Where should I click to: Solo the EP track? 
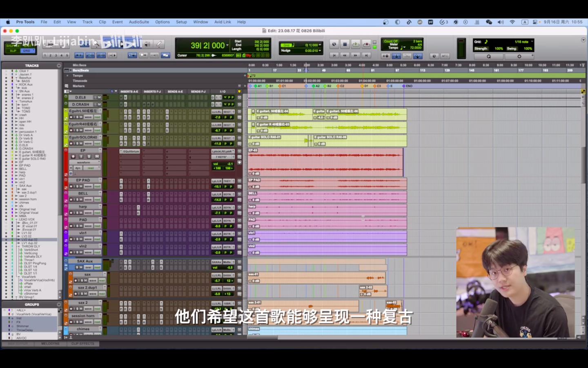click(x=89, y=156)
